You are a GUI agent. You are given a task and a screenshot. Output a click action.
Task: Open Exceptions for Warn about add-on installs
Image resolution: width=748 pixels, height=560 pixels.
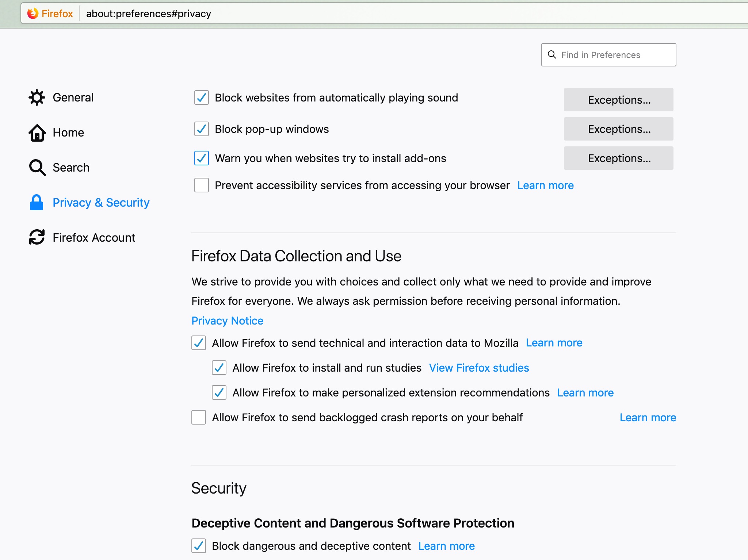point(619,158)
